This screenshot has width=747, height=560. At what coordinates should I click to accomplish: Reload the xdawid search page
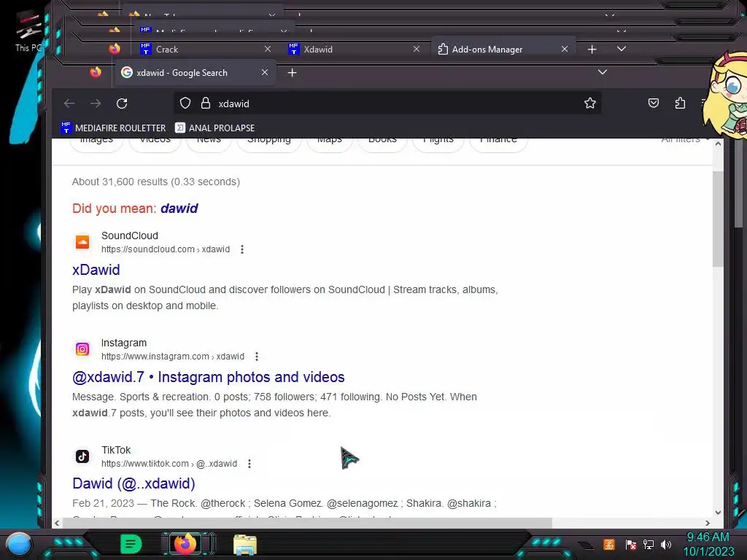[122, 104]
